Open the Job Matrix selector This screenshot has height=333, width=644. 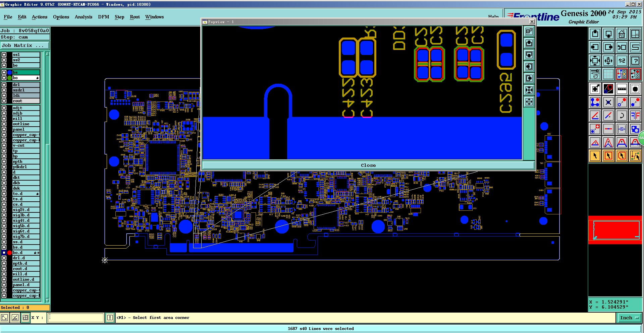[25, 46]
